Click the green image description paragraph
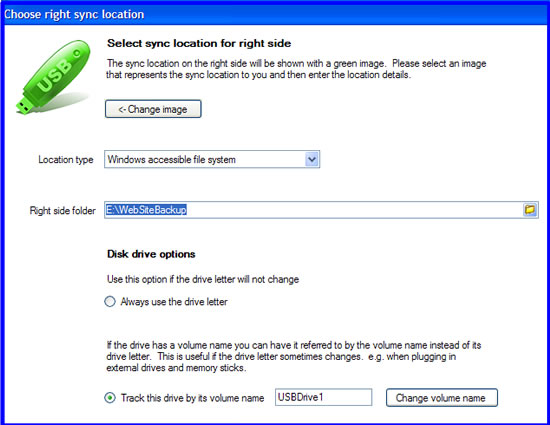 pos(296,69)
